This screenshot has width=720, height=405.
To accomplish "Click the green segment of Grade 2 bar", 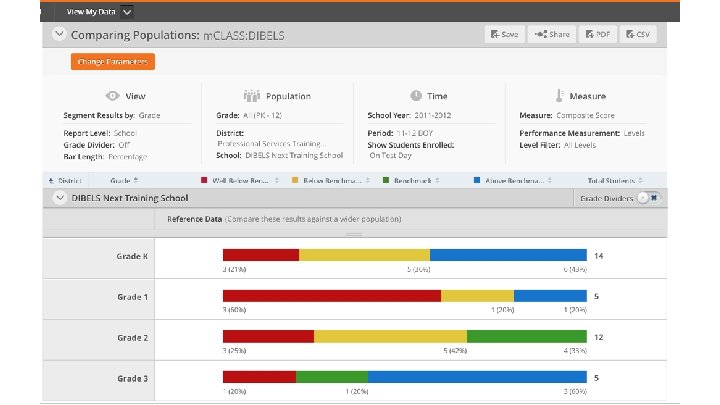I will (x=527, y=337).
